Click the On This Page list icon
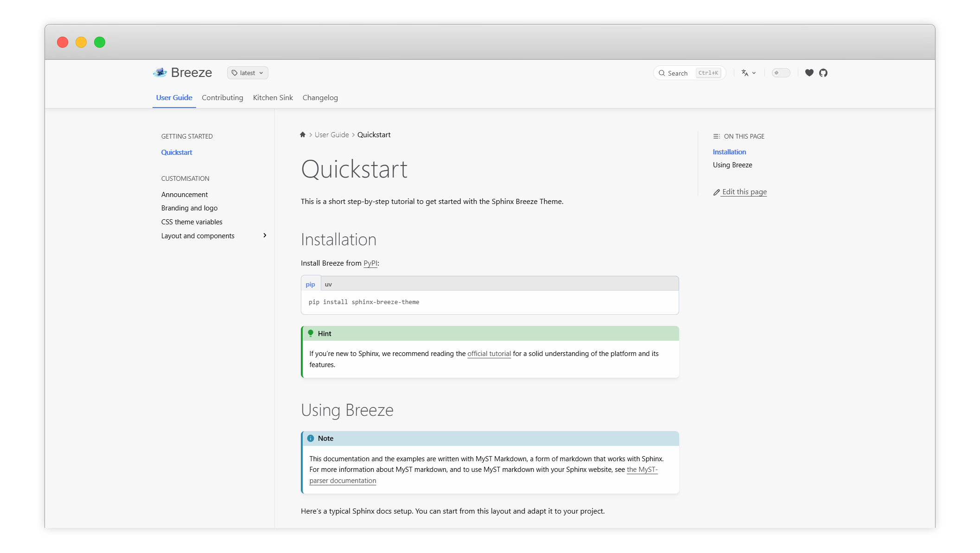The width and height of the screenshot is (980, 553). pyautogui.click(x=716, y=136)
